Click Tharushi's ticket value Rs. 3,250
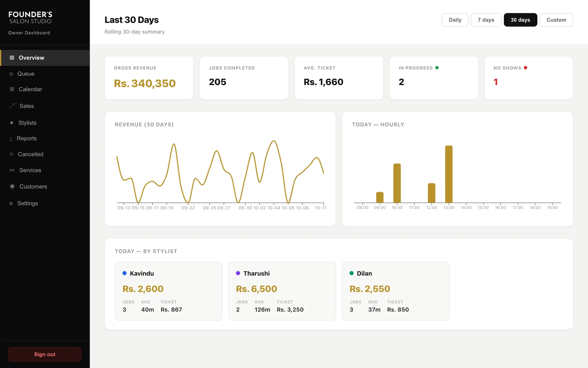Image resolution: width=588 pixels, height=368 pixels. tap(290, 310)
